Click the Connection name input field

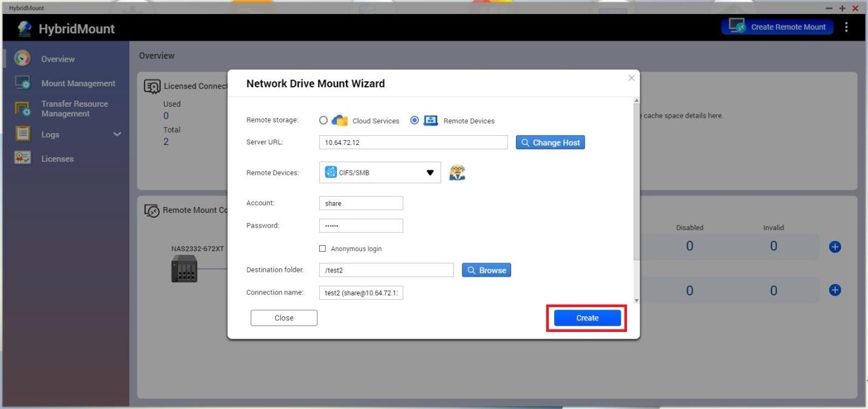[x=361, y=292]
